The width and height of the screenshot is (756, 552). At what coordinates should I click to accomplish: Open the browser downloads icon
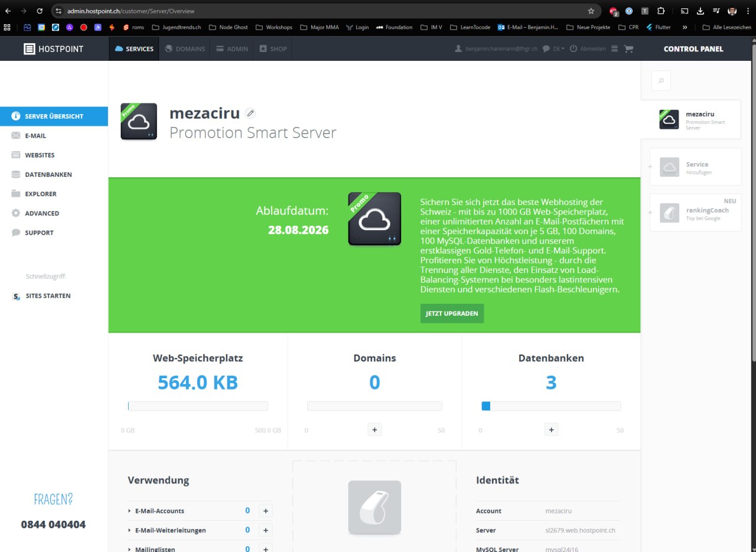(700, 11)
